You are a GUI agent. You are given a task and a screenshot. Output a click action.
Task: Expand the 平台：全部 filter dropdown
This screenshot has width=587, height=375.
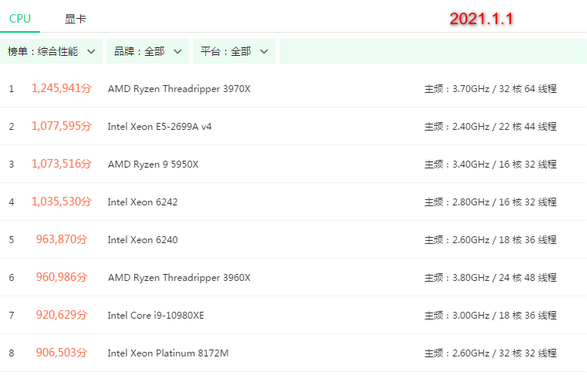pyautogui.click(x=234, y=51)
